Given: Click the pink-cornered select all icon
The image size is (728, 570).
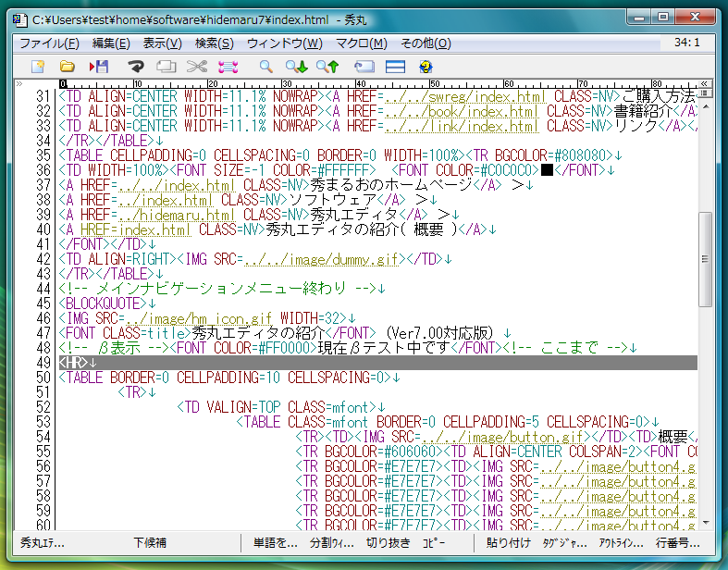Looking at the screenshot, I should 228,67.
